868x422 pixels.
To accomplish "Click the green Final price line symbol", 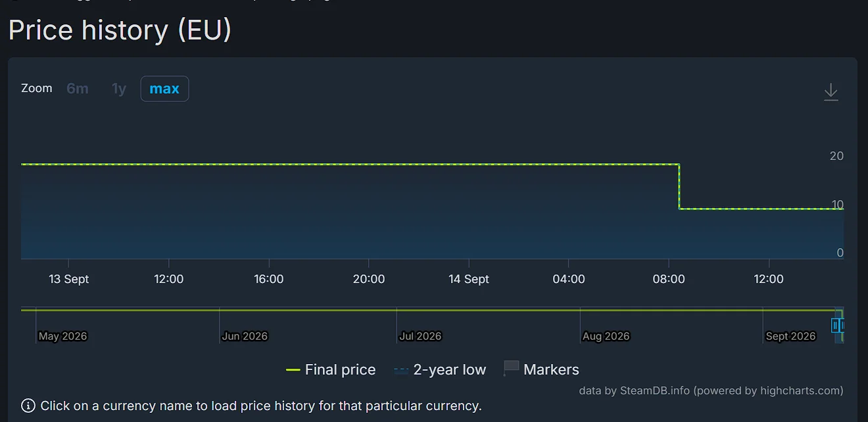I will tap(293, 370).
